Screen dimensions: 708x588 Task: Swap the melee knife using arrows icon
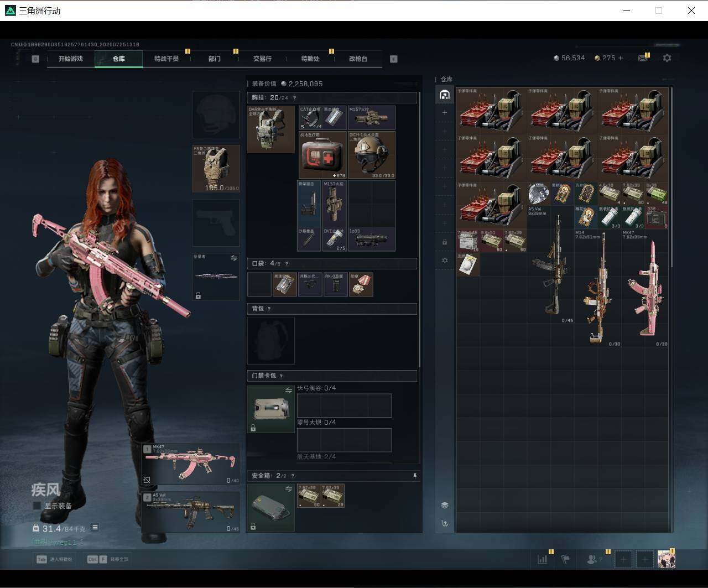click(233, 258)
